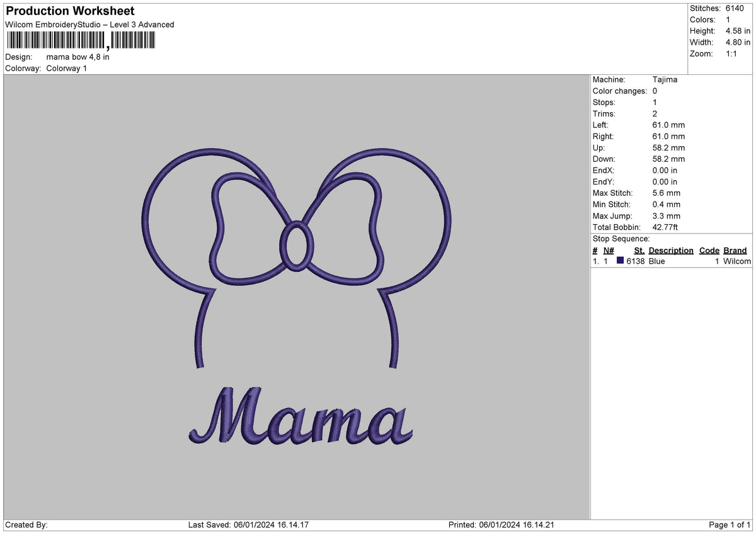
Task: Click the 'Down:' label
Action: pos(604,159)
